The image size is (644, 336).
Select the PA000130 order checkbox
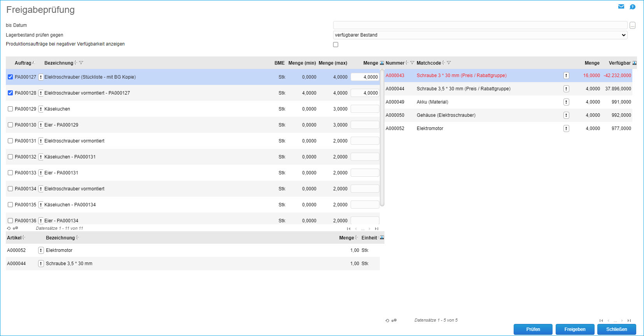pos(11,125)
